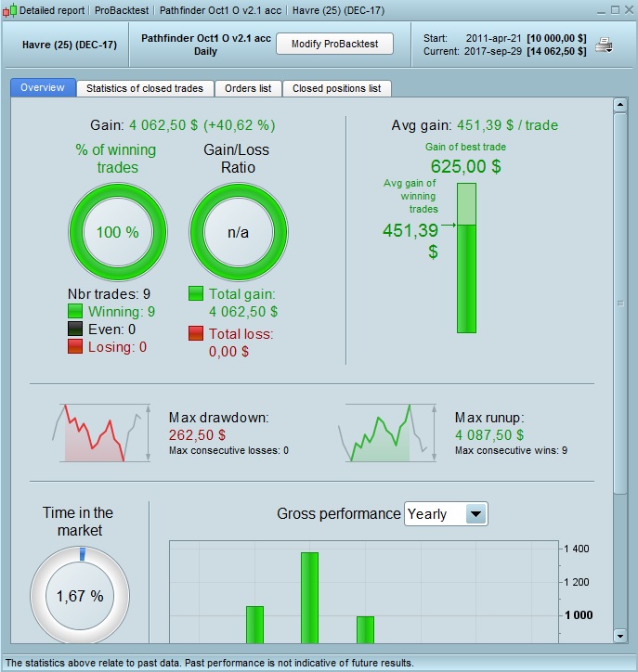Open the Closed positions list tab
The height and width of the screenshot is (672, 638).
click(x=337, y=88)
